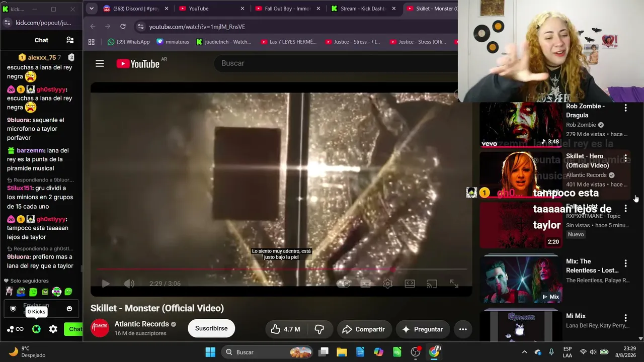Open options for Skillet - Hero video

pyautogui.click(x=625, y=158)
